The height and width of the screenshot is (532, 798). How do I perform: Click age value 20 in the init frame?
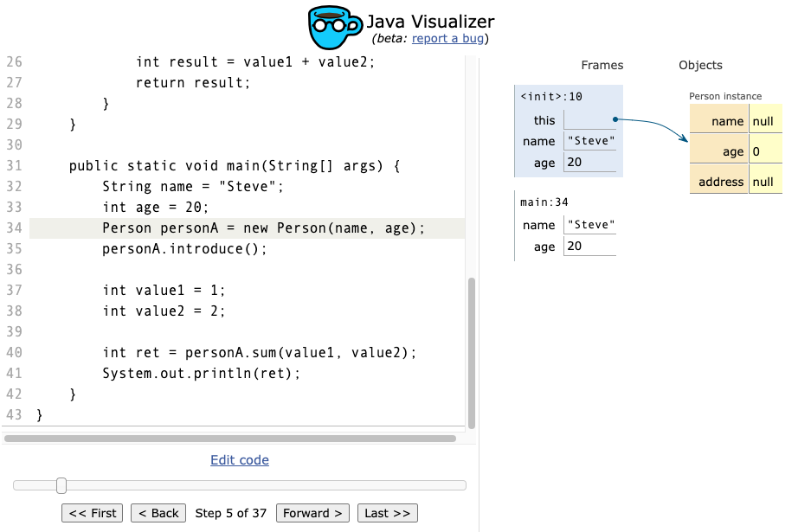pos(590,163)
